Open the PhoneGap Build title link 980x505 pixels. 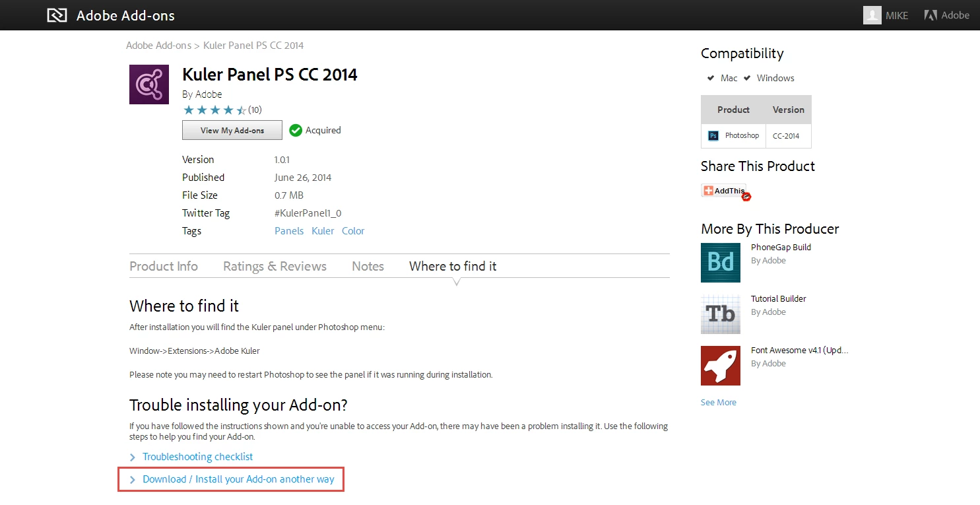click(x=781, y=248)
